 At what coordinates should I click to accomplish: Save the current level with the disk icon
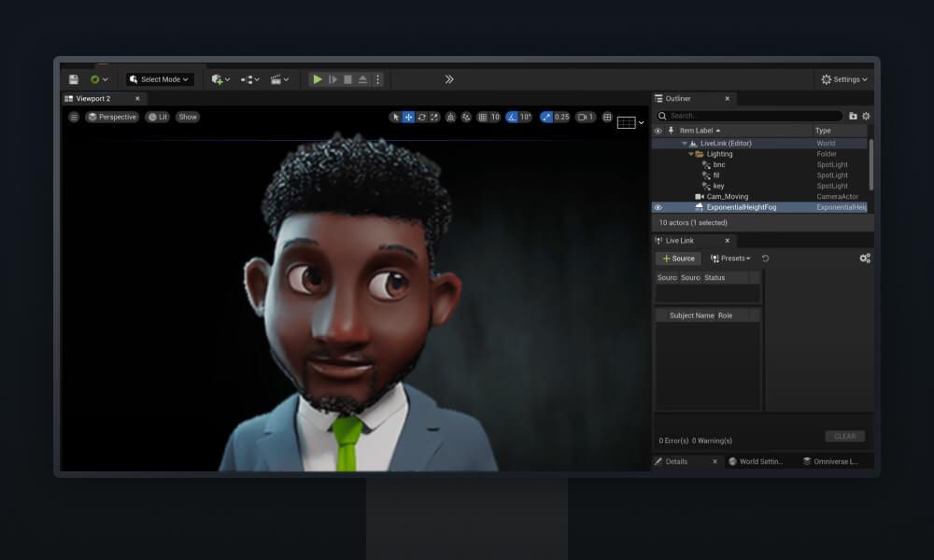pos(73,79)
